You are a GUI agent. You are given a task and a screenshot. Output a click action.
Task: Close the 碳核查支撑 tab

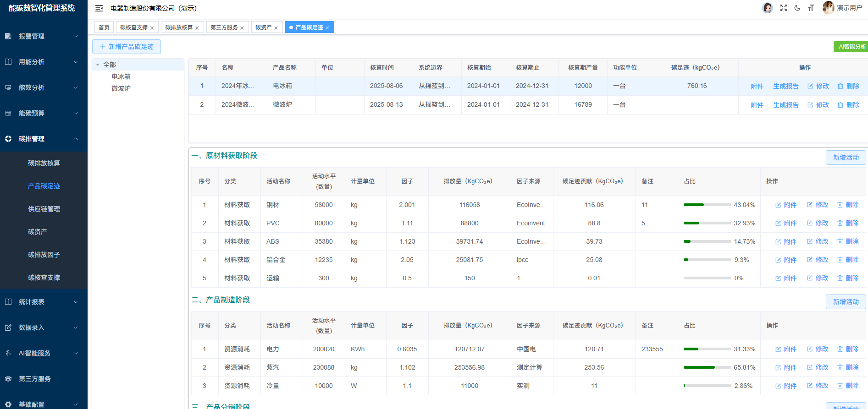152,28
